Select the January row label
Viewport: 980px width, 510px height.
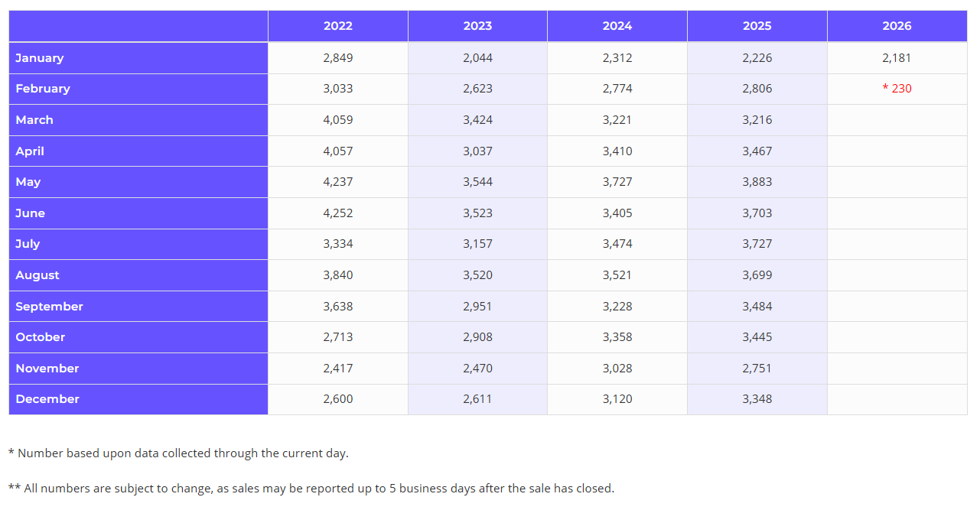[40, 58]
